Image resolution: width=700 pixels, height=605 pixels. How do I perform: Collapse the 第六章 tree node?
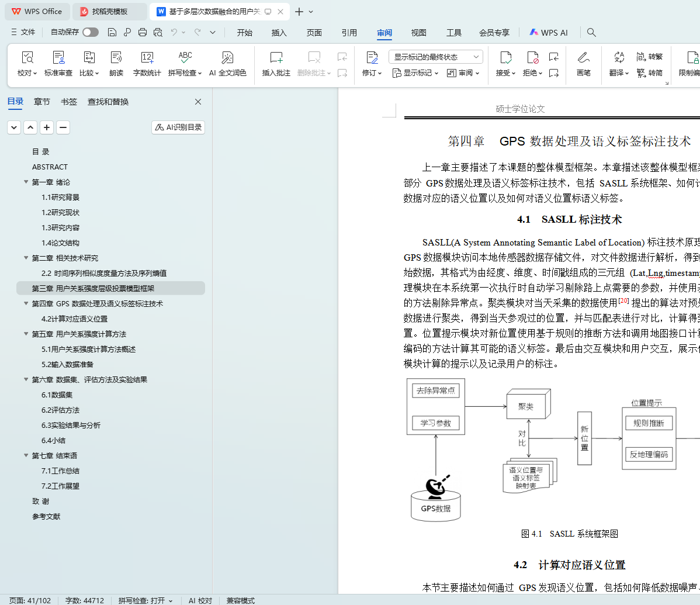pyautogui.click(x=26, y=379)
